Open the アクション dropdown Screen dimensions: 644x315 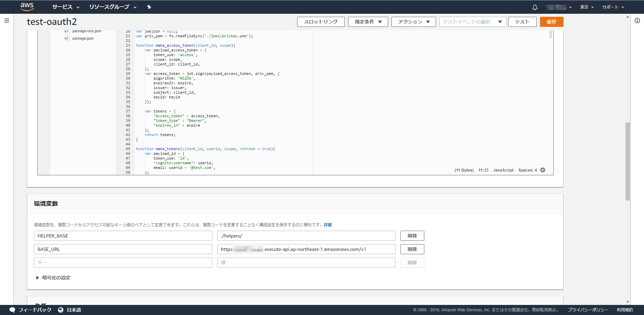(x=414, y=21)
